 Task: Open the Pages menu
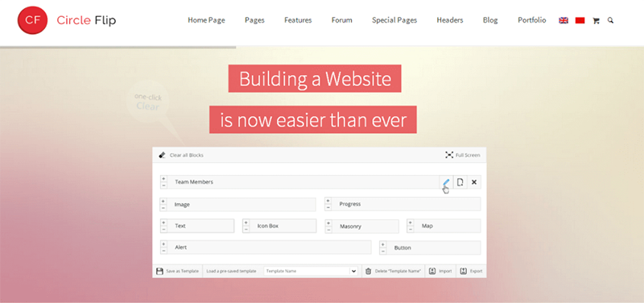(x=254, y=20)
